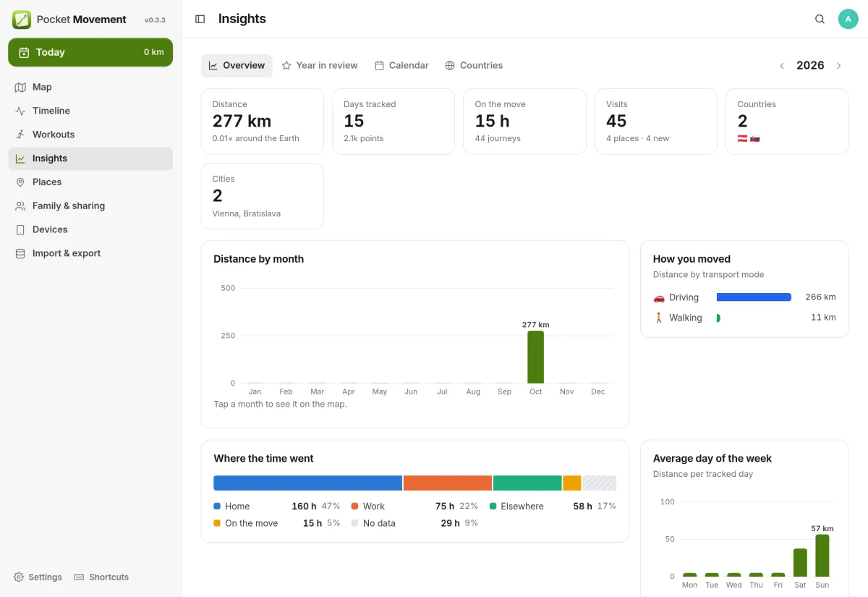Switch to the Year in review tab
Image resolution: width=868 pixels, height=597 pixels.
(x=320, y=65)
